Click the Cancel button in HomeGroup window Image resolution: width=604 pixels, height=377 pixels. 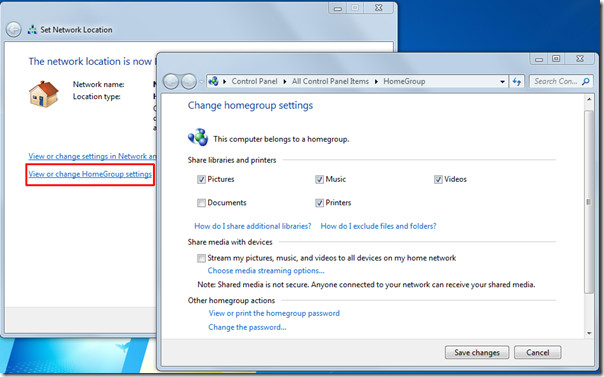tap(538, 352)
